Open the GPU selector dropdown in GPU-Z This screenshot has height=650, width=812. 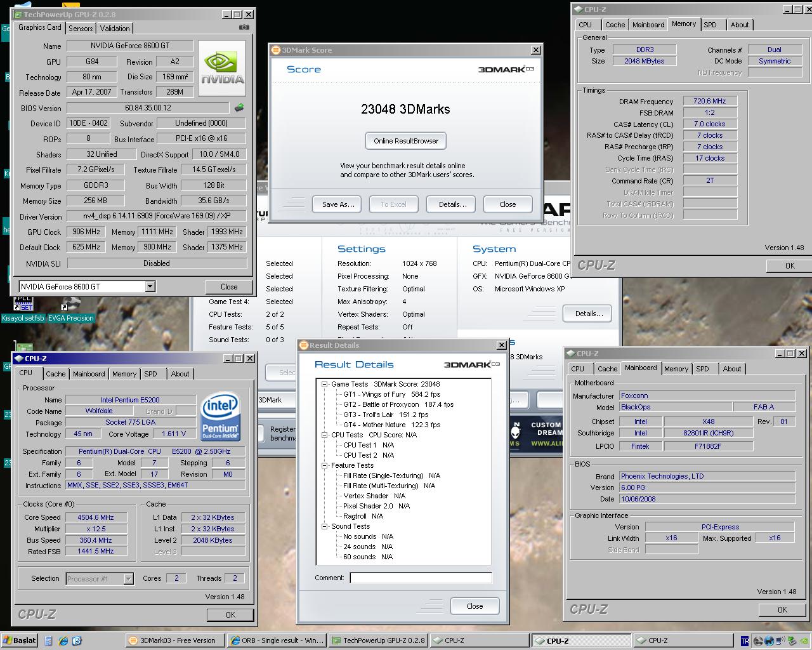click(x=150, y=286)
